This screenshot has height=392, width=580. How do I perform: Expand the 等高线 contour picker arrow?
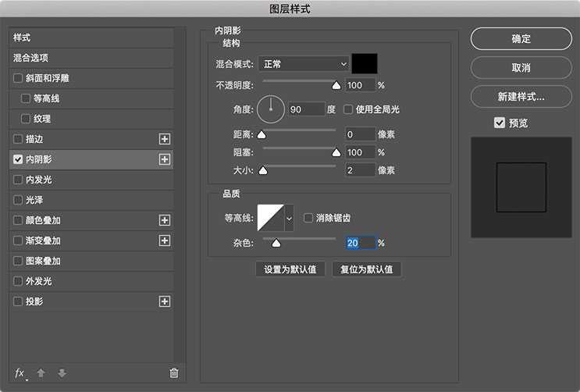[289, 219]
